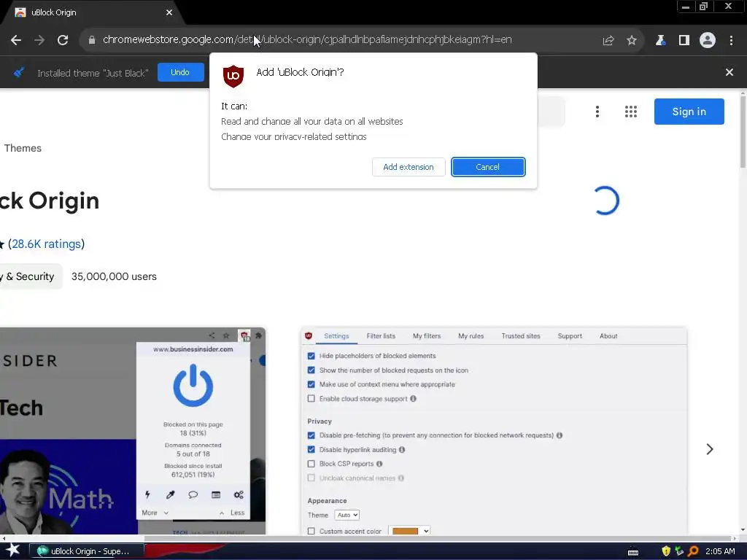Image resolution: width=747 pixels, height=560 pixels.
Task: Select the Support tab
Action: 570,335
